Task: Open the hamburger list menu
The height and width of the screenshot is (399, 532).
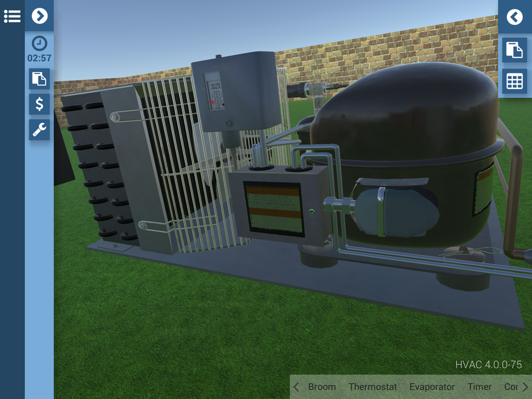Action: click(x=12, y=16)
